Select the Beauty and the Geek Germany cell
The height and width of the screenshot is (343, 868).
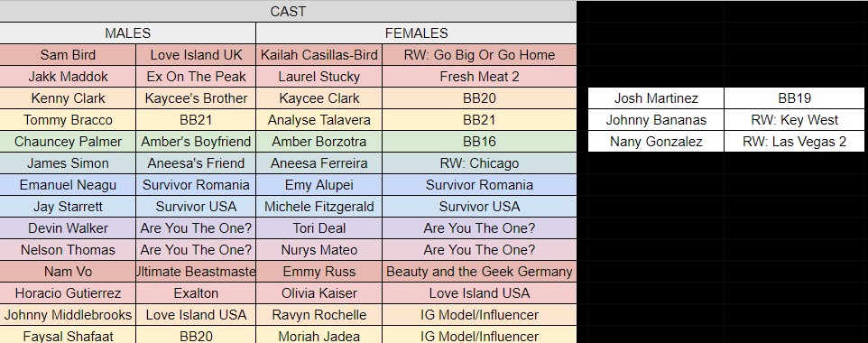pos(479,272)
